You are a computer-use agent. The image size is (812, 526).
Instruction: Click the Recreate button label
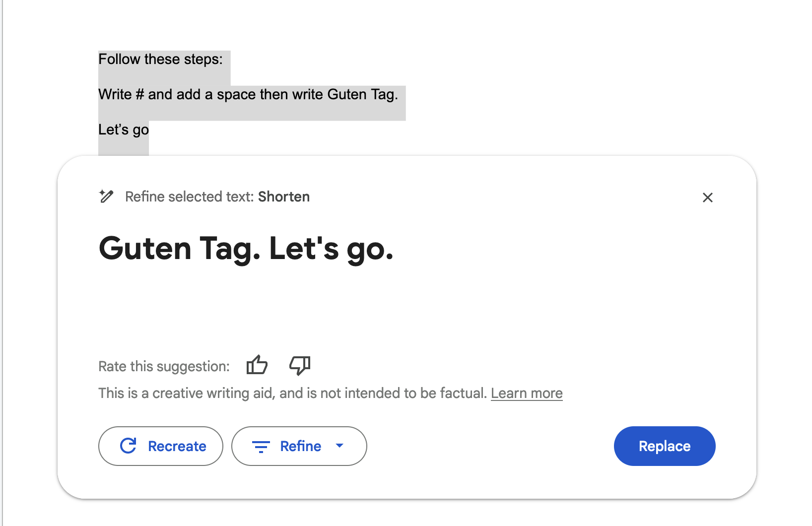pos(177,446)
